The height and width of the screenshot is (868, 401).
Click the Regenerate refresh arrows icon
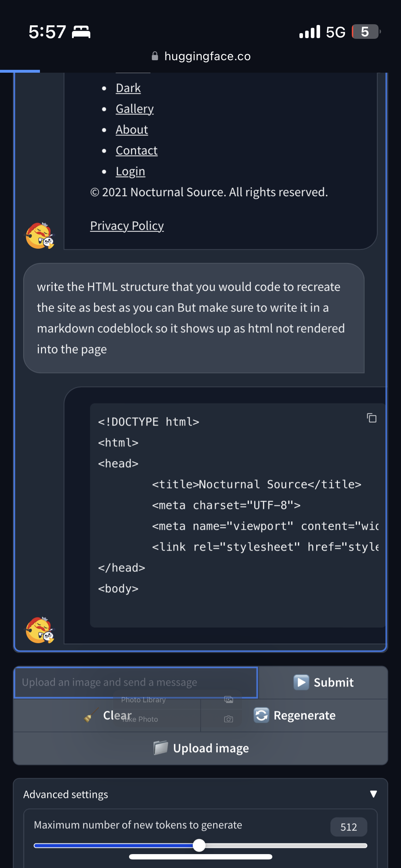[x=262, y=715]
